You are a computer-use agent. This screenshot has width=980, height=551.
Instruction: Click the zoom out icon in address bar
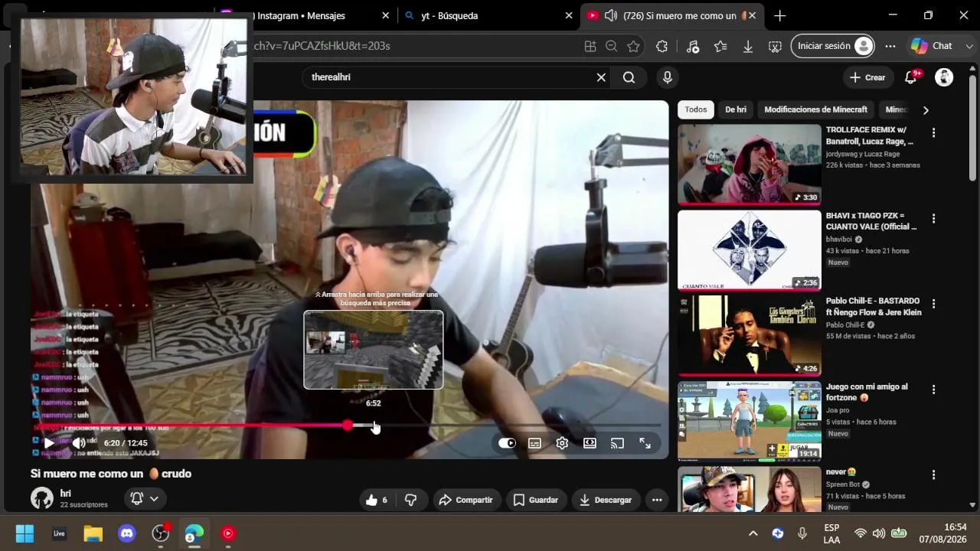pyautogui.click(x=611, y=46)
